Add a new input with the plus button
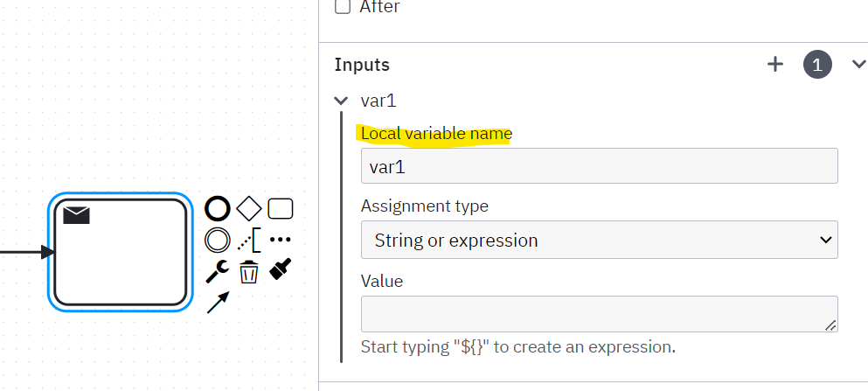The height and width of the screenshot is (391, 868). coord(775,64)
